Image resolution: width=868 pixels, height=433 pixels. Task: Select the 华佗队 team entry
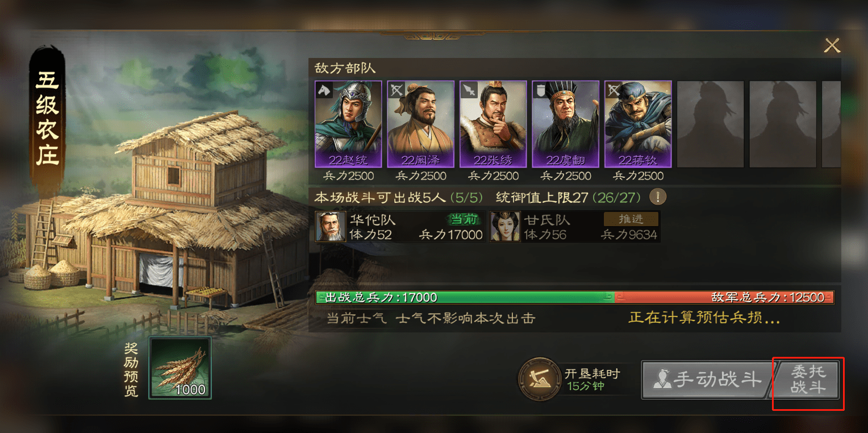(x=400, y=227)
